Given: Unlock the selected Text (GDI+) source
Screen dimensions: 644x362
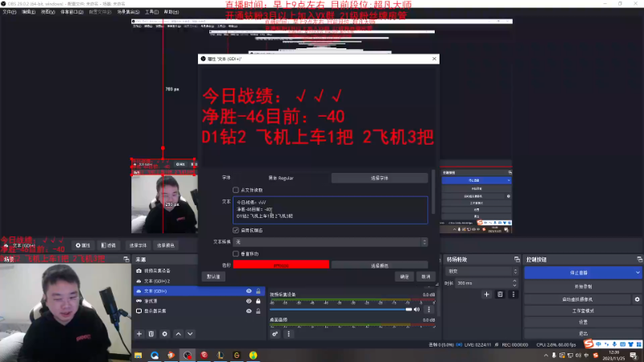Looking at the screenshot, I should tap(258, 291).
